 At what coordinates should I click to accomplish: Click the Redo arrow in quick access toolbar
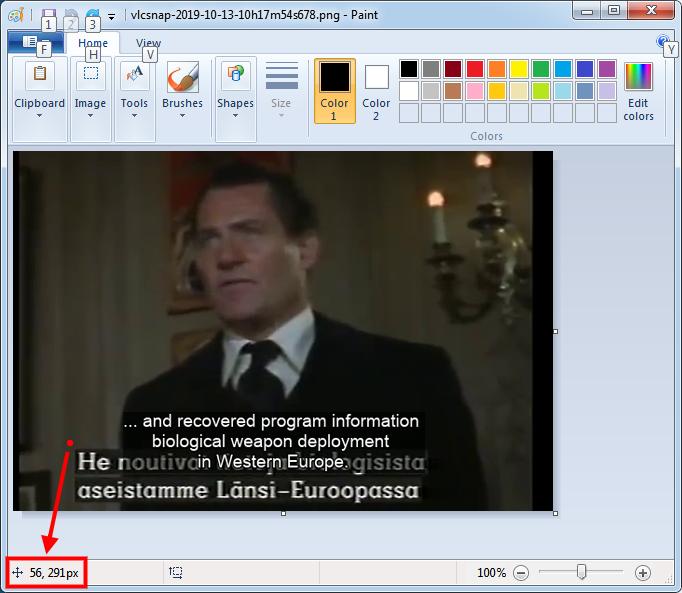coord(92,15)
